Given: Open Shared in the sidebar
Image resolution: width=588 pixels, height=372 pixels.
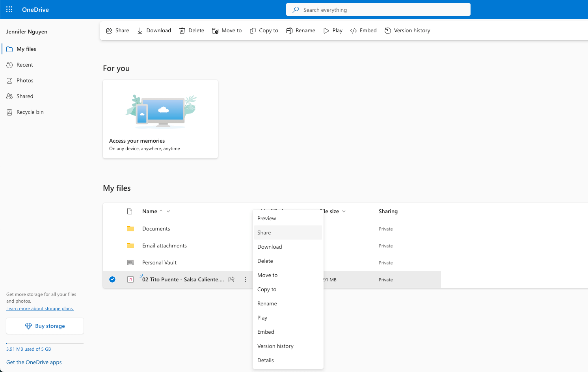Looking at the screenshot, I should pyautogui.click(x=45, y=96).
